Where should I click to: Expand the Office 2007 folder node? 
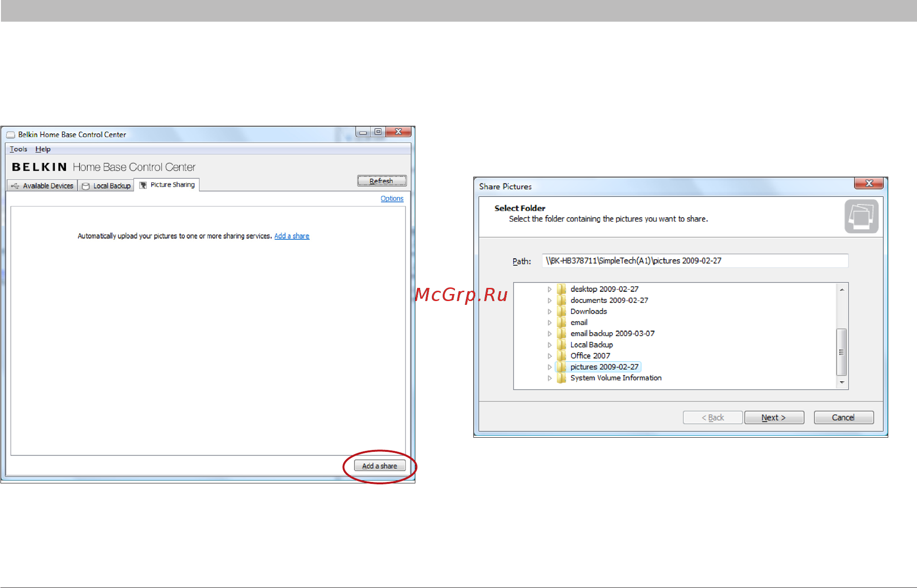click(549, 356)
